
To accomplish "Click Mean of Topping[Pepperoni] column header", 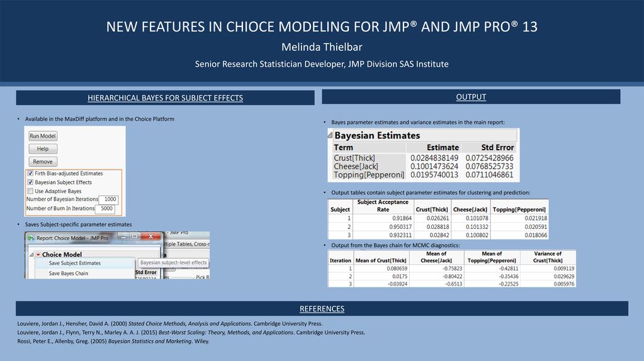I will click(x=492, y=257).
